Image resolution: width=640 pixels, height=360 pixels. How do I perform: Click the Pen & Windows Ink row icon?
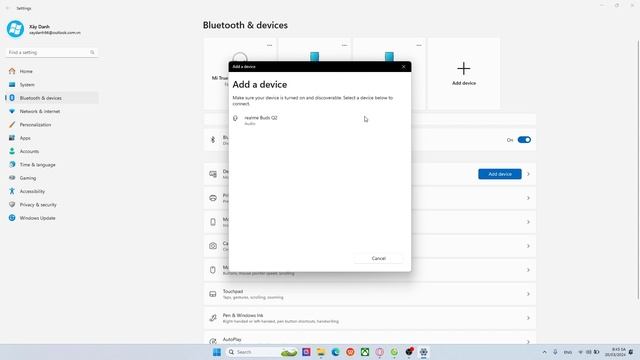(213, 318)
